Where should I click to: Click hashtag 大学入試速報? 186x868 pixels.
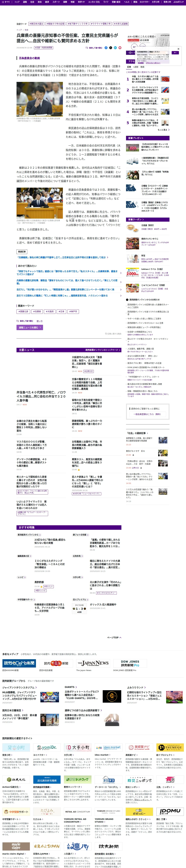121,24
